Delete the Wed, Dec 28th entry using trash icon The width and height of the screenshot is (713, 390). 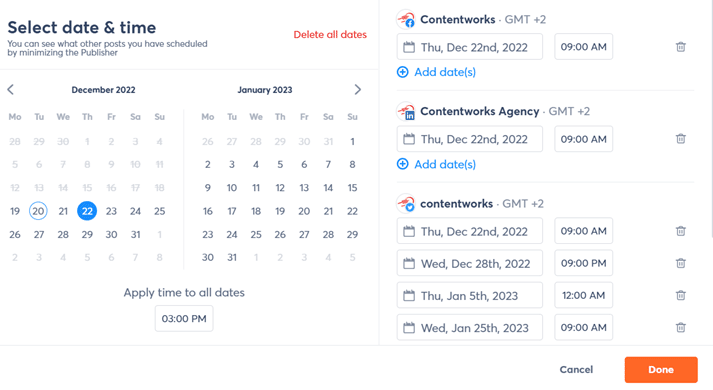pos(680,263)
